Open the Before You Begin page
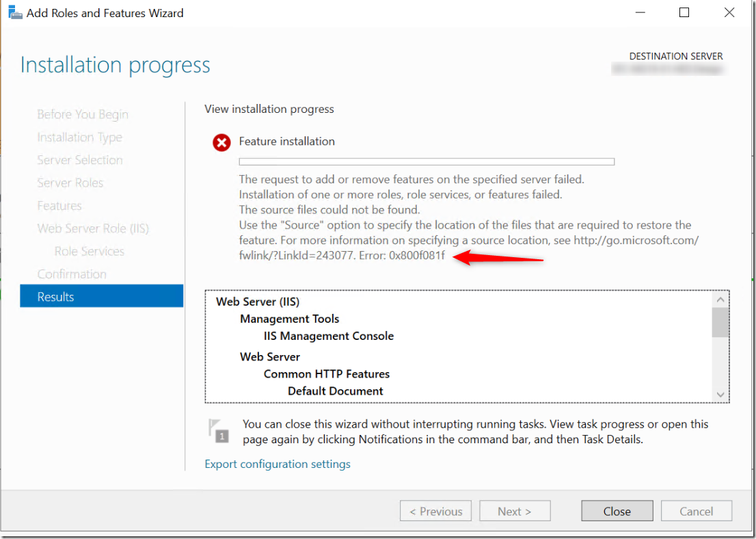756x539 pixels. pyautogui.click(x=82, y=114)
